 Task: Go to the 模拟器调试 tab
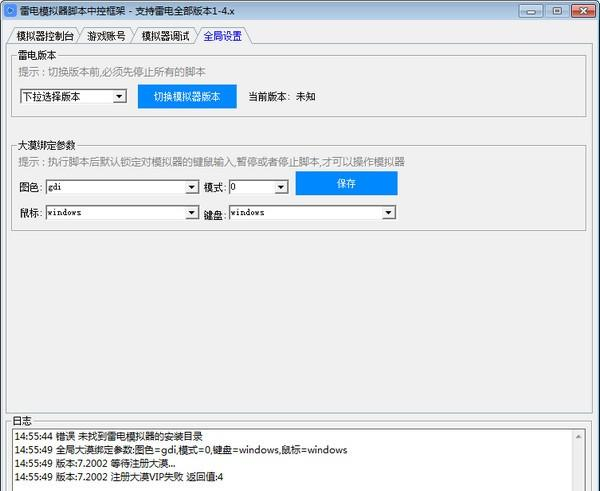point(165,36)
